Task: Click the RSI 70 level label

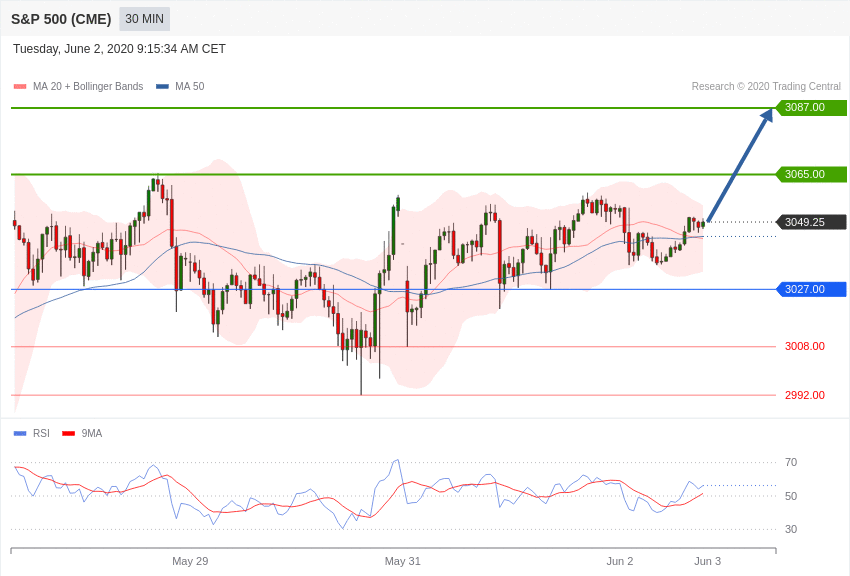Action: pos(791,462)
